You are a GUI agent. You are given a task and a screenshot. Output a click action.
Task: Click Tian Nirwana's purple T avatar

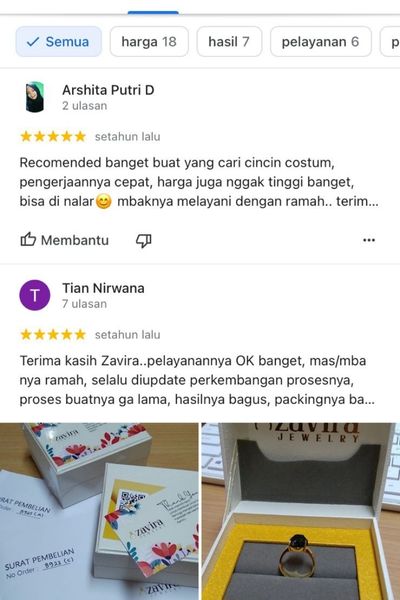coord(35,295)
